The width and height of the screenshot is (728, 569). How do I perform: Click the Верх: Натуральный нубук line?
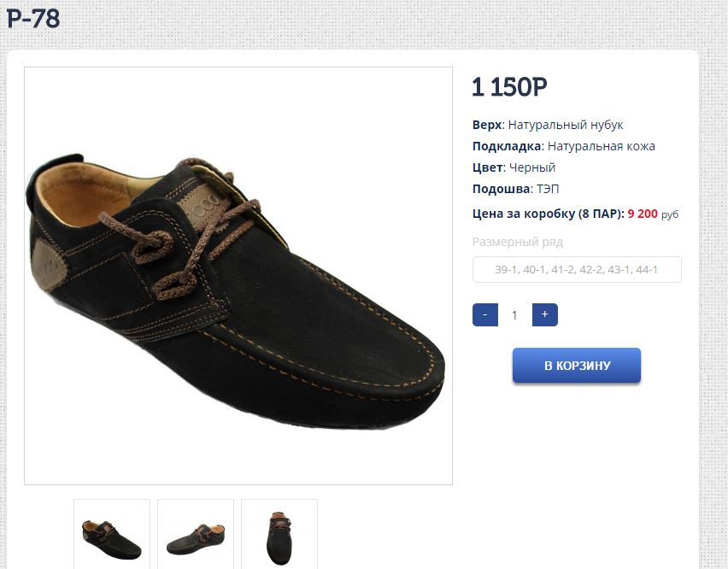coord(548,125)
